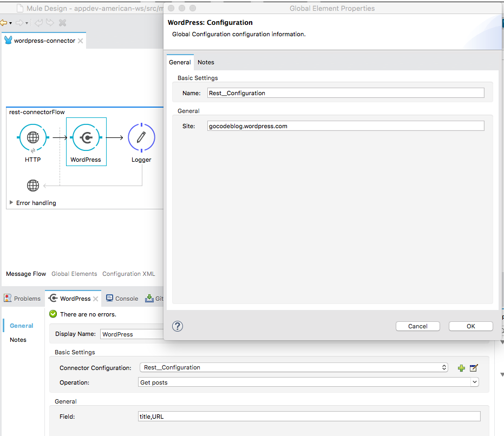The image size is (504, 436).
Task: Click the green plus add configuration icon
Action: click(461, 368)
